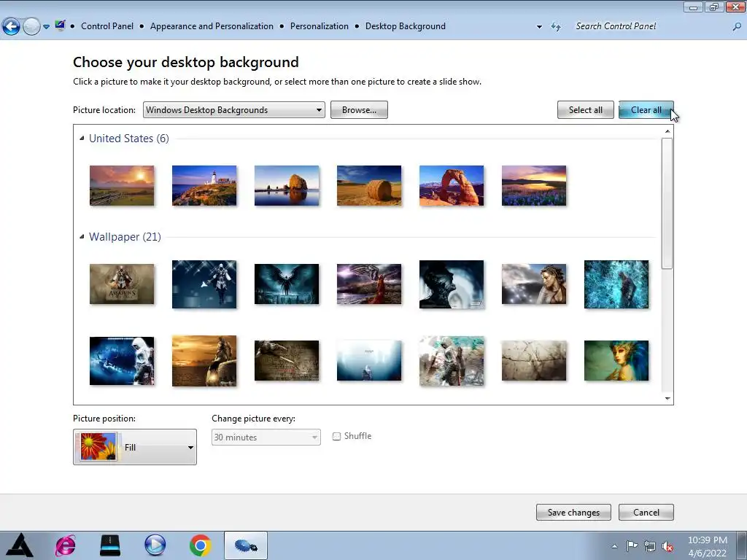Screen dimensions: 747x560
Task: Pick the grey woman with sparkles wallpaper
Action: 534,284
